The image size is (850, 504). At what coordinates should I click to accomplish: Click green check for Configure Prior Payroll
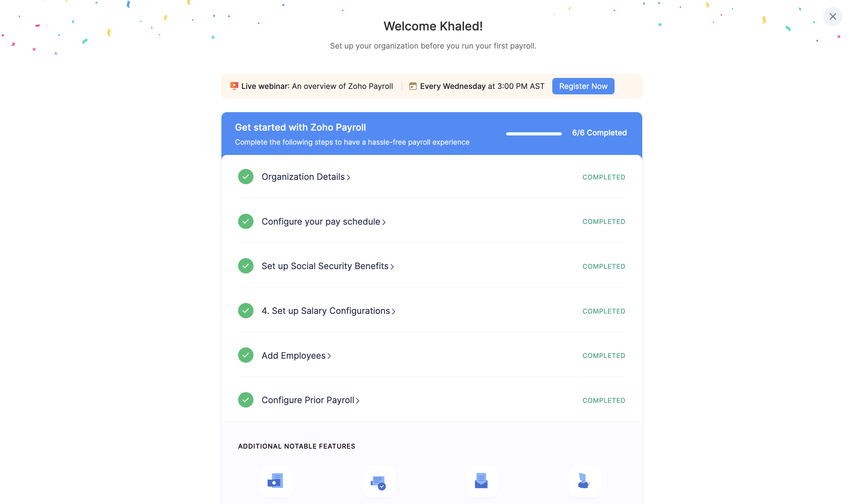[246, 400]
